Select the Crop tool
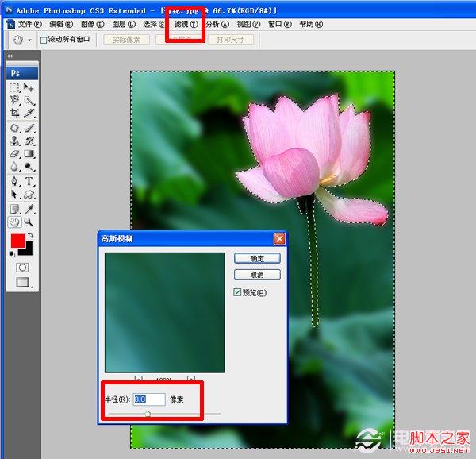 [x=14, y=113]
